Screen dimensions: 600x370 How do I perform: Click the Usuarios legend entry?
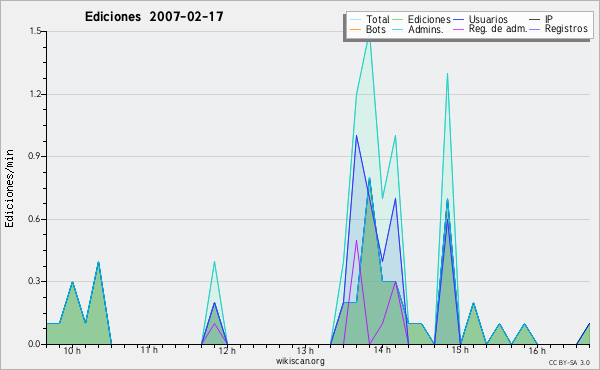click(x=481, y=19)
